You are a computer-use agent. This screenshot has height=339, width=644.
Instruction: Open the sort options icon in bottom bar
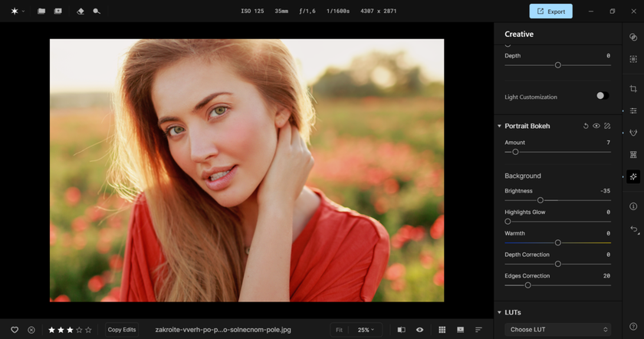pyautogui.click(x=478, y=330)
